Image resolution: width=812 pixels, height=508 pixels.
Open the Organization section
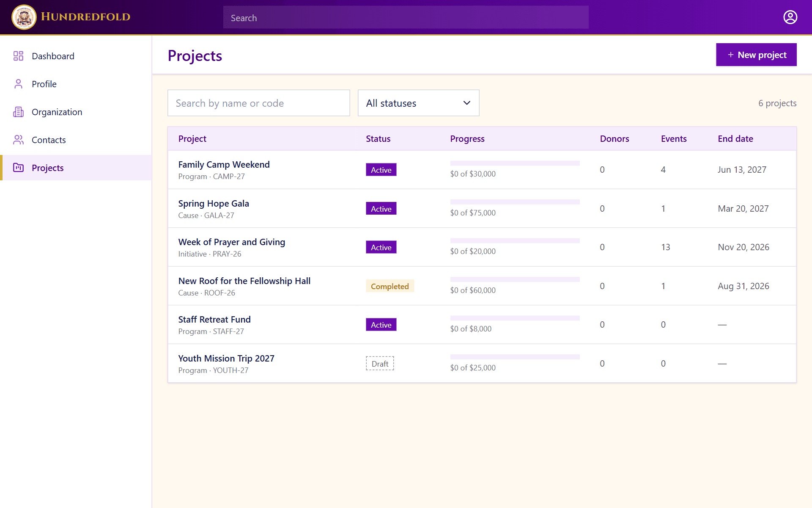(76, 112)
